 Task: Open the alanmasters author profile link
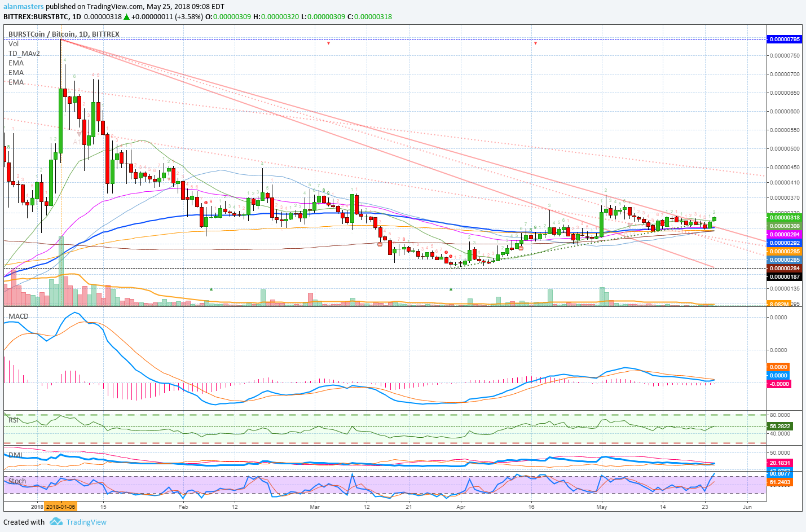pos(24,7)
